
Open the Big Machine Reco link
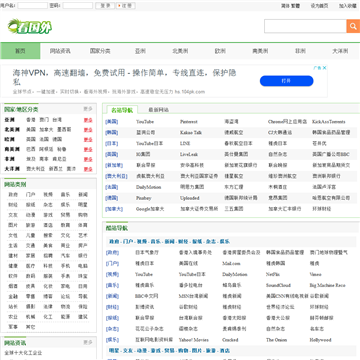click(327, 285)
